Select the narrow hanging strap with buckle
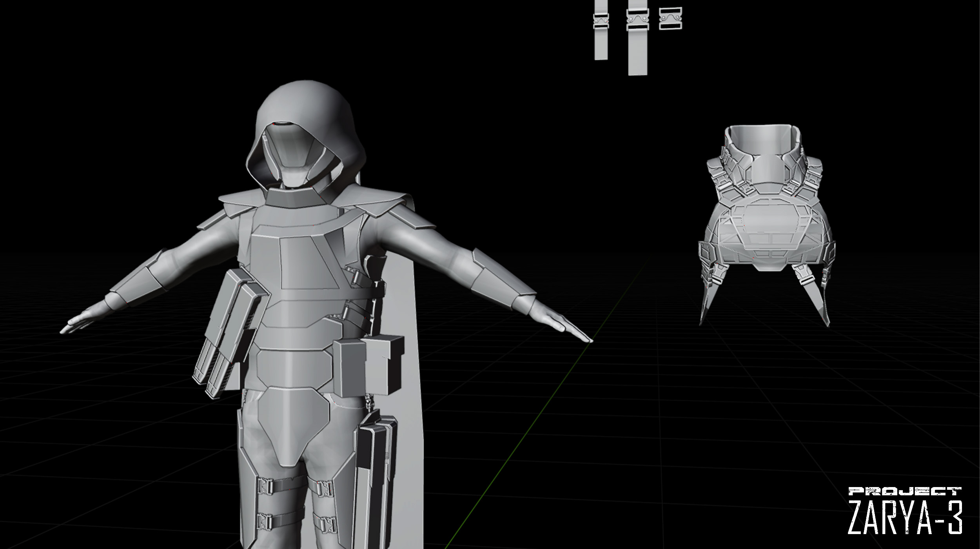 [602, 30]
